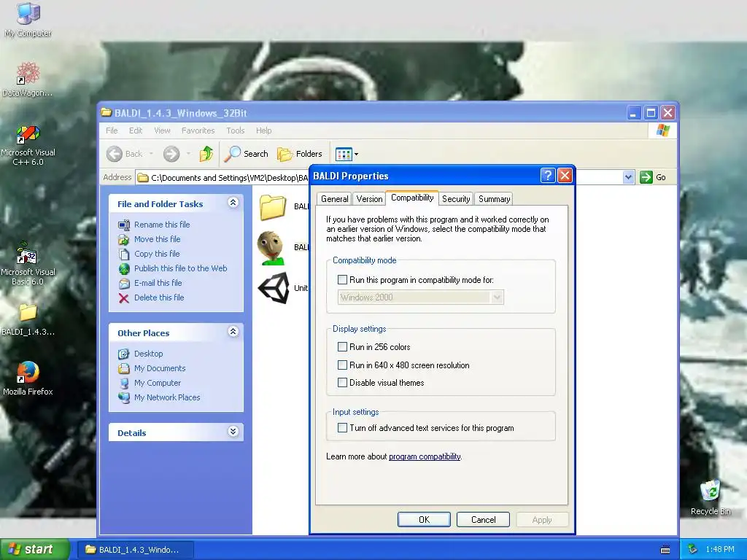The image size is (747, 560).
Task: Select the BALDI executable icon
Action: click(271, 248)
